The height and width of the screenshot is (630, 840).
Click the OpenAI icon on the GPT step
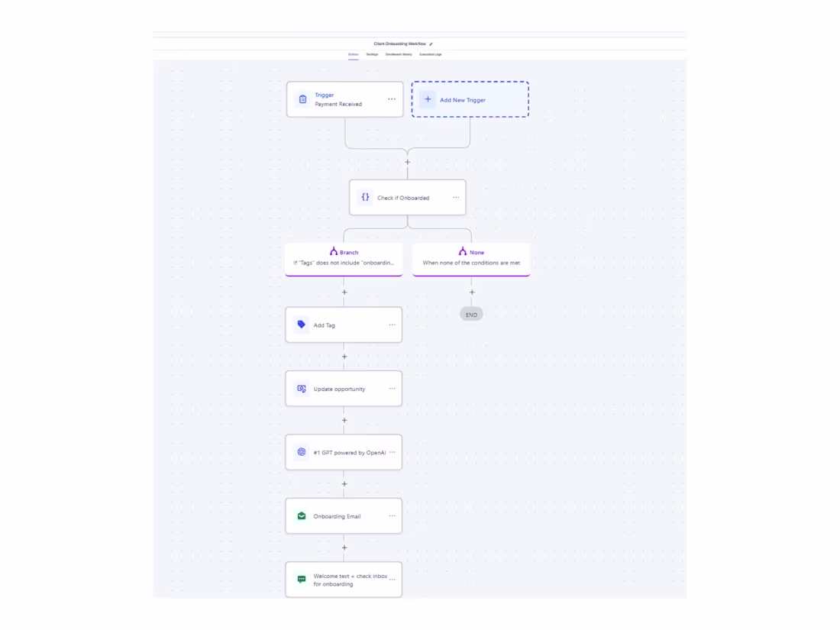coord(301,452)
